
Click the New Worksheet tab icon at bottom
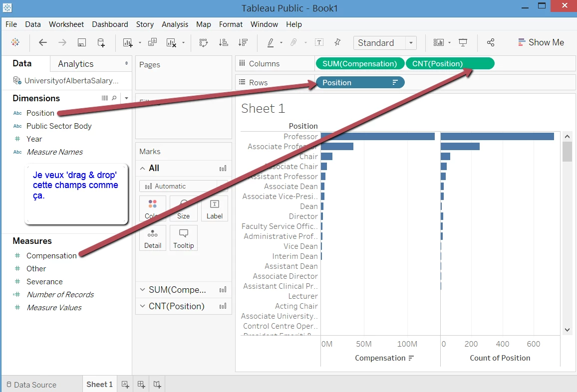coord(125,385)
